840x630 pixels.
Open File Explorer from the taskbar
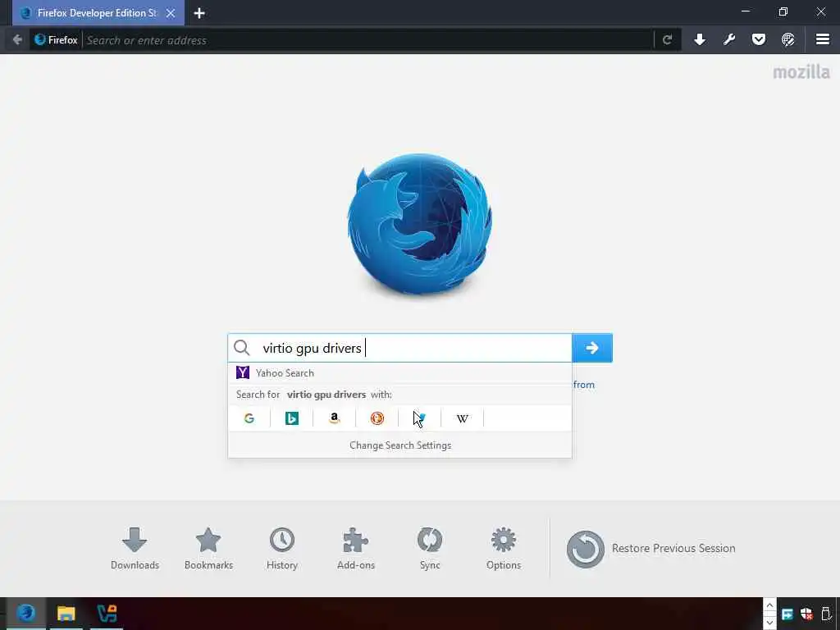pos(66,612)
